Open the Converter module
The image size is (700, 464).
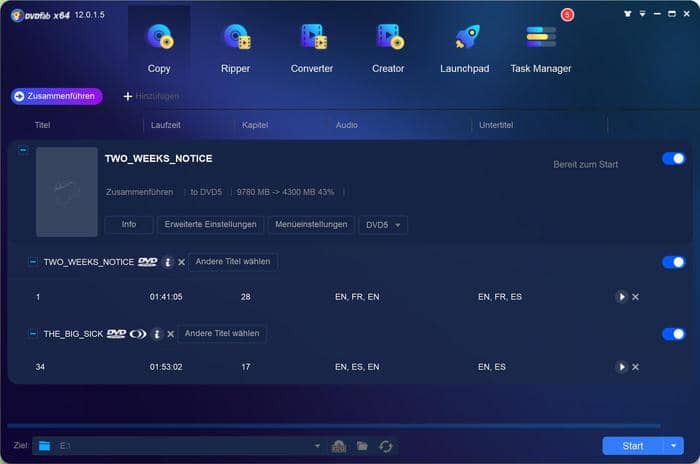click(x=312, y=48)
